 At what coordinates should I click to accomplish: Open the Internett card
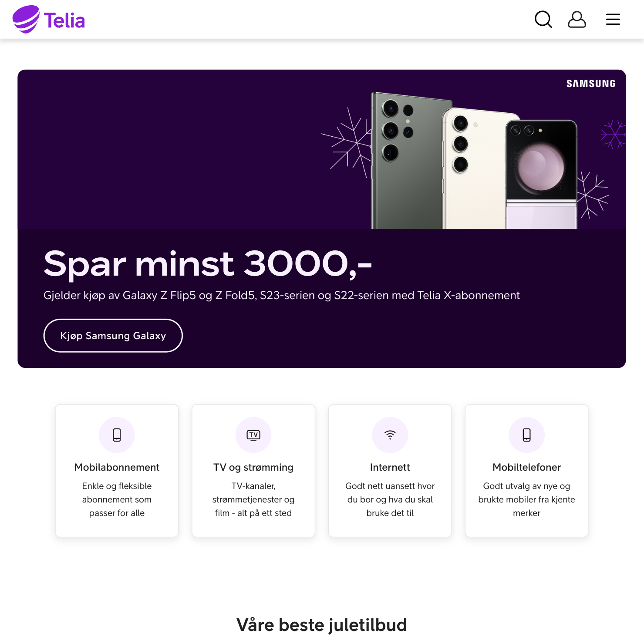point(390,470)
